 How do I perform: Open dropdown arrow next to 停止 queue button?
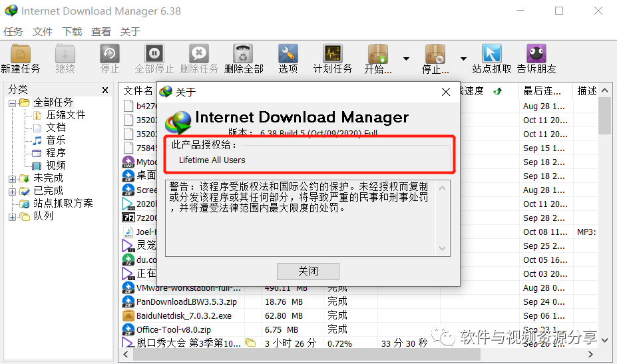click(463, 59)
